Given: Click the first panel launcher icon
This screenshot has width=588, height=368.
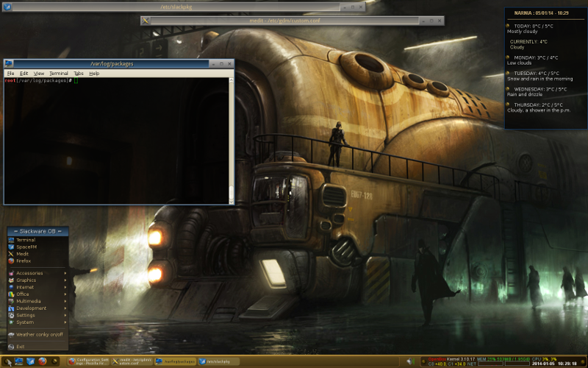Looking at the screenshot, I should point(7,361).
